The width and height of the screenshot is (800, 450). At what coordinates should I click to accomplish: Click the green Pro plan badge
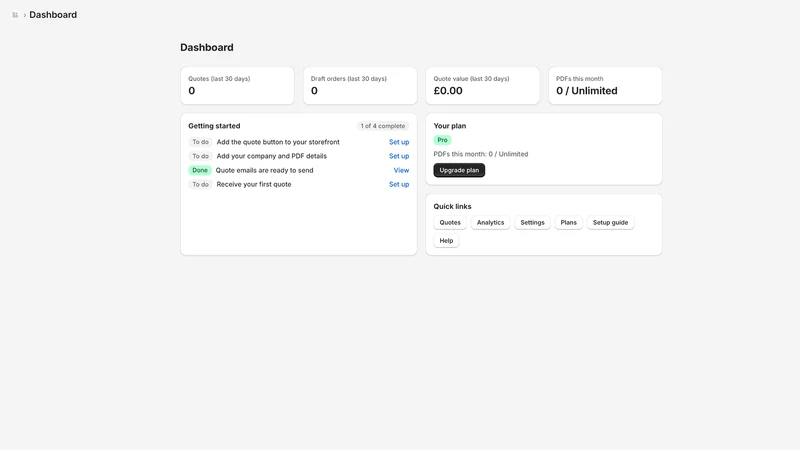pos(442,140)
